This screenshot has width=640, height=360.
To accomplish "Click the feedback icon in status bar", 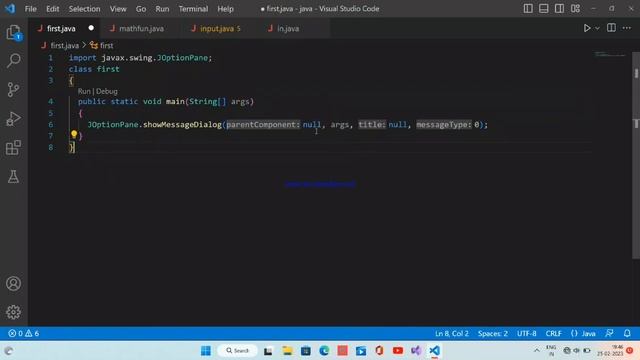I will (609, 333).
